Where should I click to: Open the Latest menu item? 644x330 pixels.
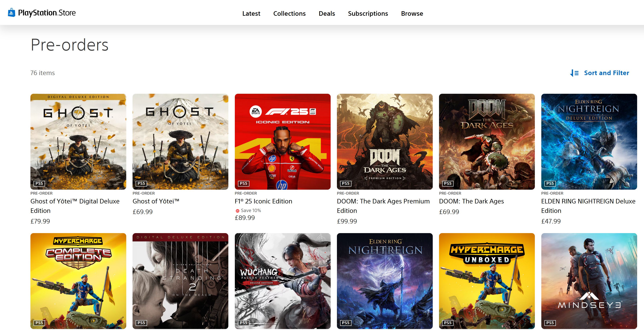tap(251, 14)
